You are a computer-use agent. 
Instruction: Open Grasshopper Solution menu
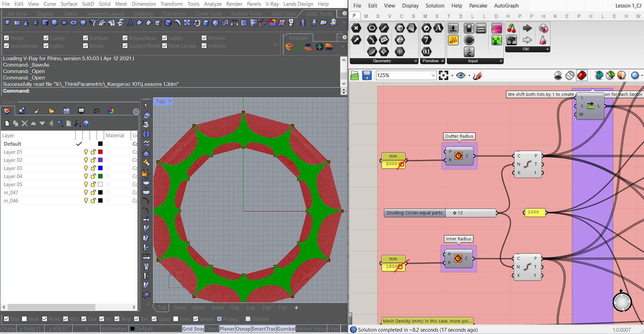pos(435,6)
